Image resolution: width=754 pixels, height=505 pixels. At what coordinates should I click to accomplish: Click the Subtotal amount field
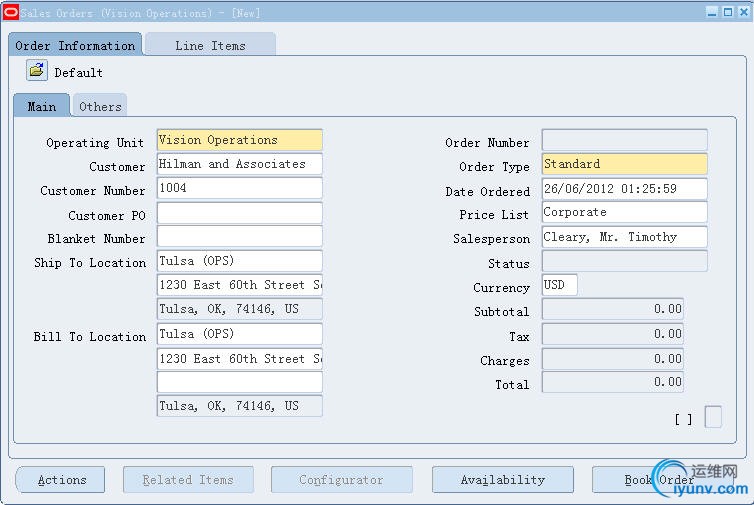click(613, 309)
